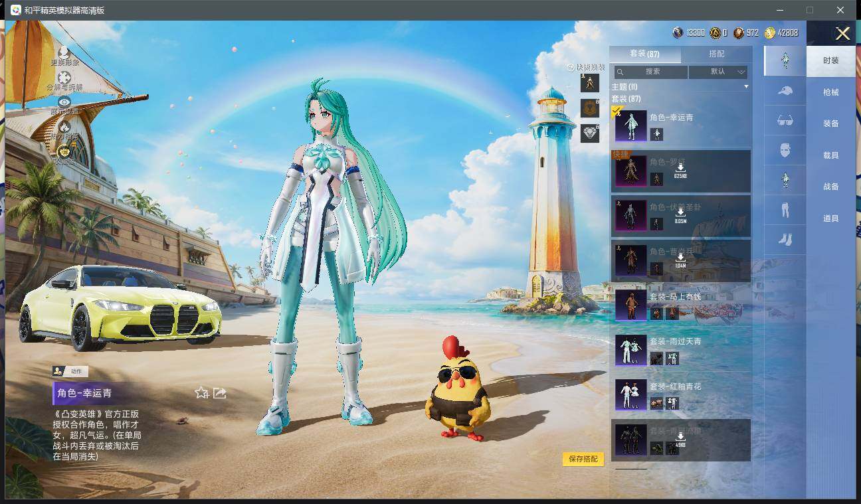Toggle the equipped checkmark on 角色-幸运青
The image size is (861, 504).
pos(617,111)
